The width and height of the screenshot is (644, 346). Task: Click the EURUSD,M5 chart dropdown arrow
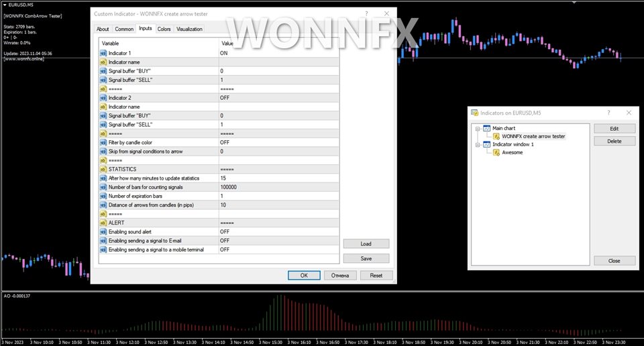click(5, 5)
